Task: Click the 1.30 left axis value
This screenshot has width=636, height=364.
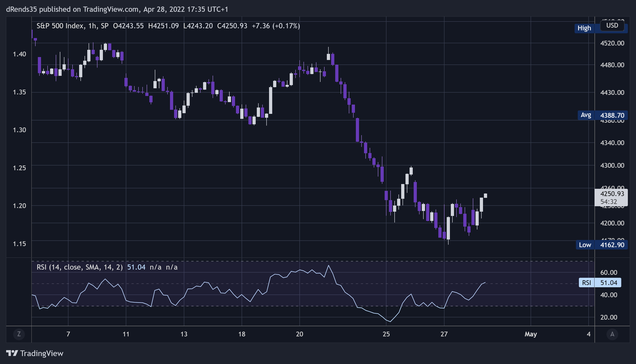Action: (x=19, y=130)
